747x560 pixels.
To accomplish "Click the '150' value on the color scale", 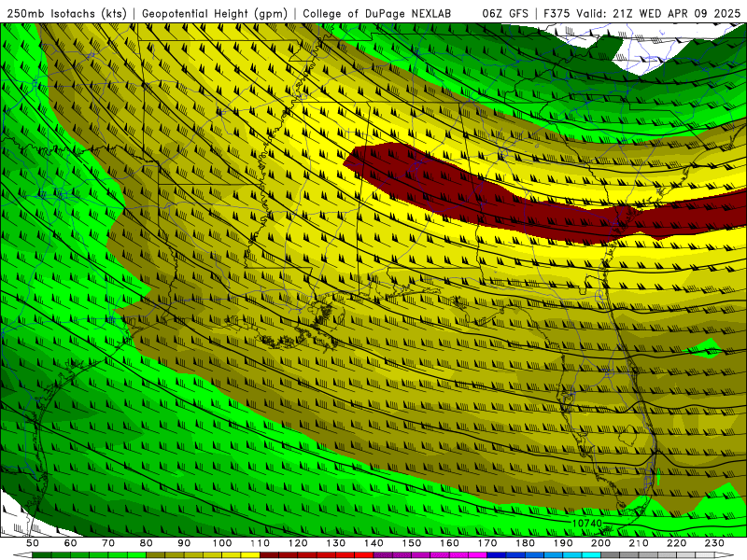I will point(412,543).
